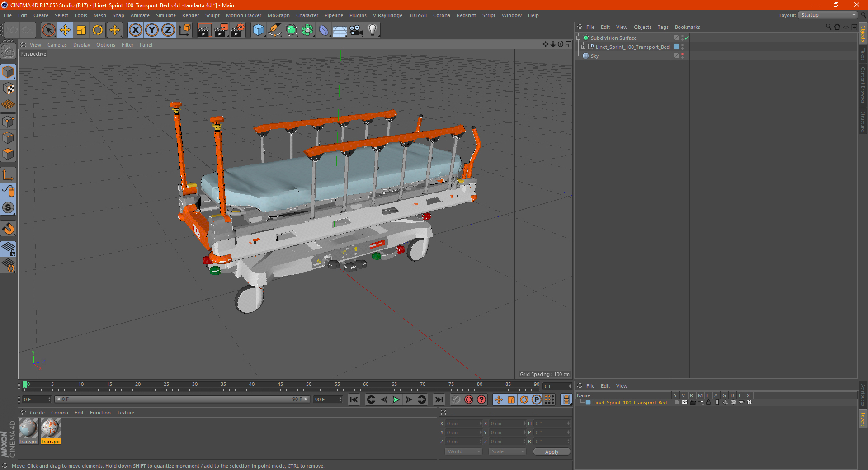Open viewport Cameras menu

click(x=57, y=45)
